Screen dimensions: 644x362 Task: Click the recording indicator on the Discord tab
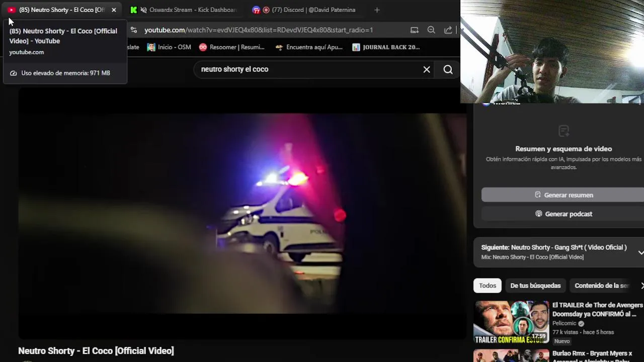pyautogui.click(x=266, y=10)
